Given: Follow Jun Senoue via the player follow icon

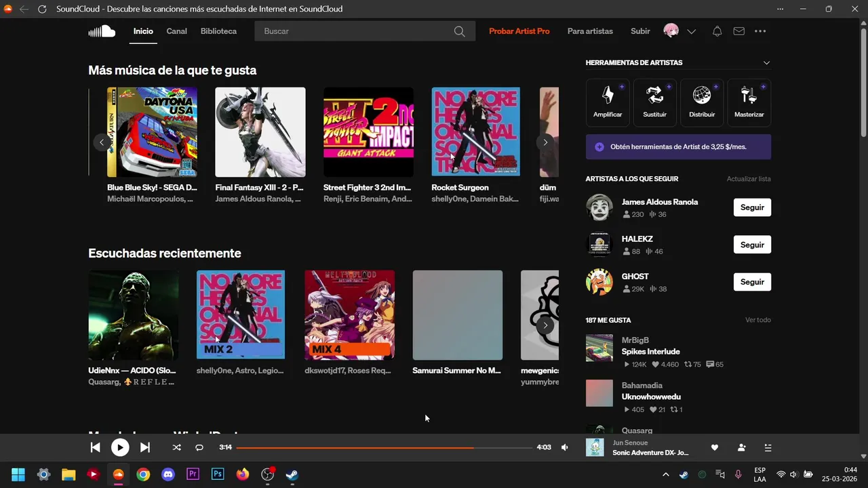Looking at the screenshot, I should pyautogui.click(x=741, y=447).
